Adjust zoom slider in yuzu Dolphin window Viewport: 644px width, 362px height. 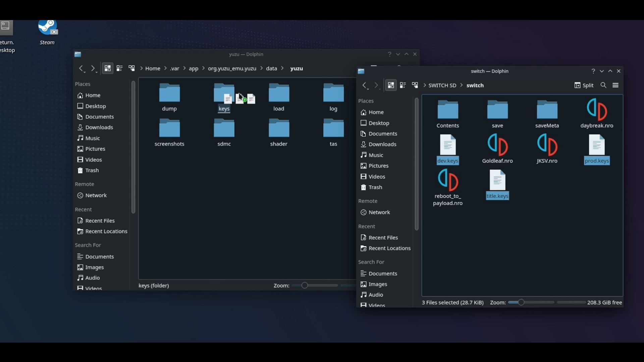coord(305,285)
